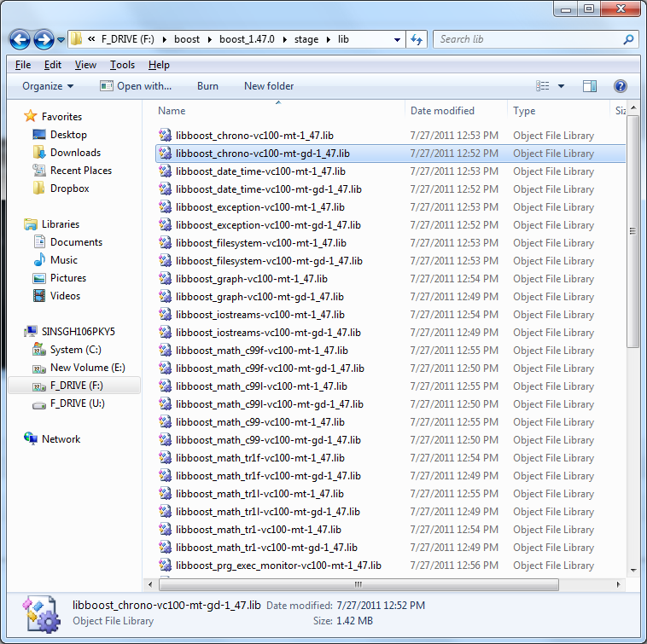
Task: Click the F_DRIVE (U:) drive icon
Action: (x=39, y=404)
